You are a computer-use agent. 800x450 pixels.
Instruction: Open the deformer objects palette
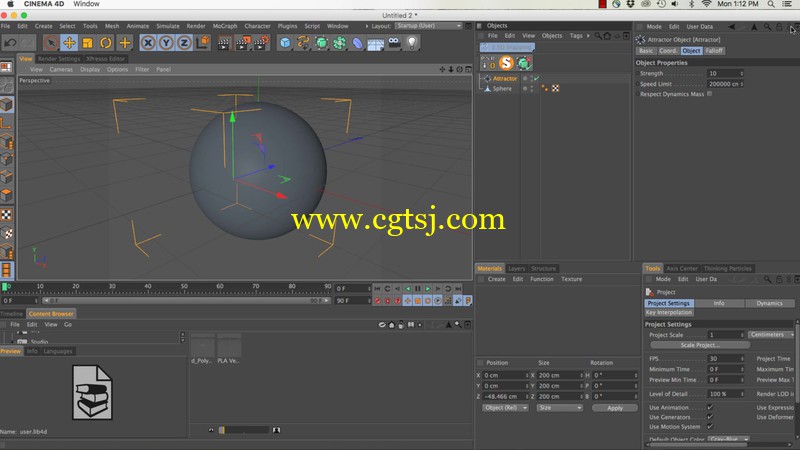(x=358, y=43)
